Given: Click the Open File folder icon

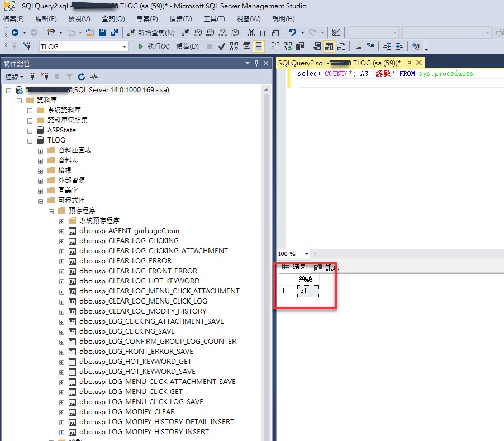Looking at the screenshot, I should [90, 32].
